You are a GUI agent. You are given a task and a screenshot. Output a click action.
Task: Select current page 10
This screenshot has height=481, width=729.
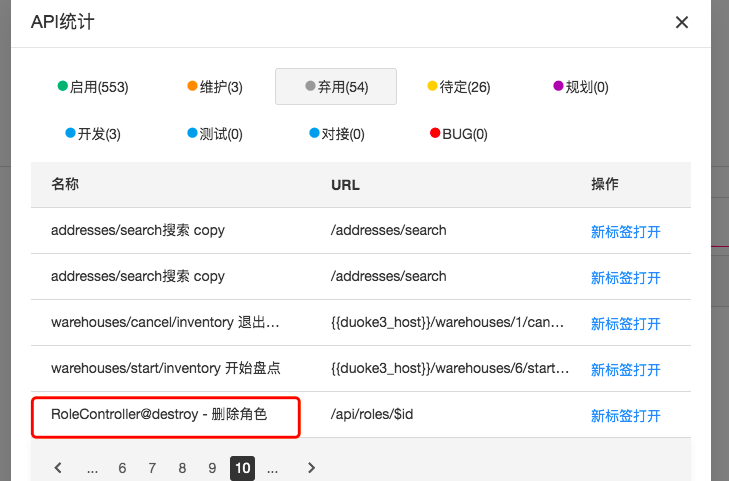tap(242, 468)
